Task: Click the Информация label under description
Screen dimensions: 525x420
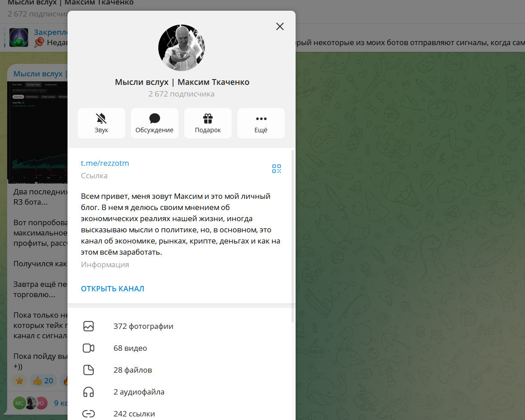Action: tap(105, 265)
